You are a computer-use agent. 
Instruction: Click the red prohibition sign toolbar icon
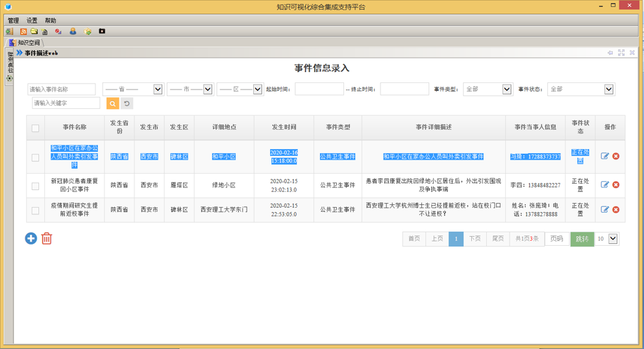(x=58, y=31)
